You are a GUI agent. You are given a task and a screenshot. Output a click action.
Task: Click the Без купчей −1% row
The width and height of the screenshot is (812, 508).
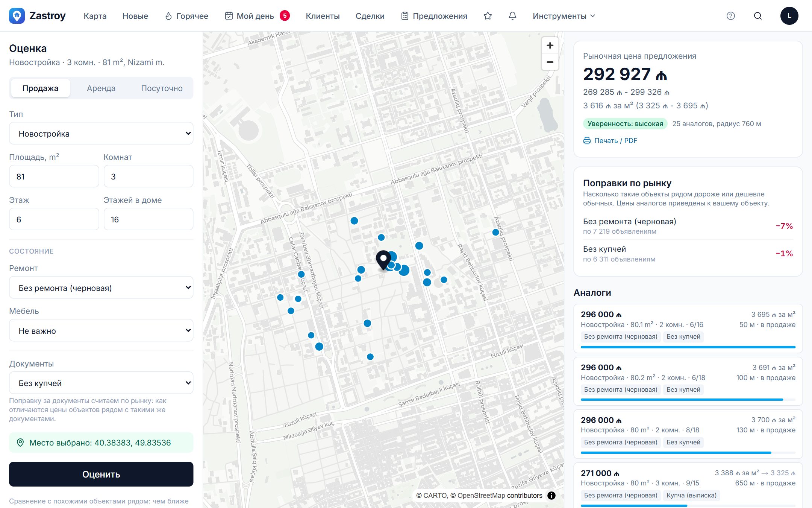688,254
